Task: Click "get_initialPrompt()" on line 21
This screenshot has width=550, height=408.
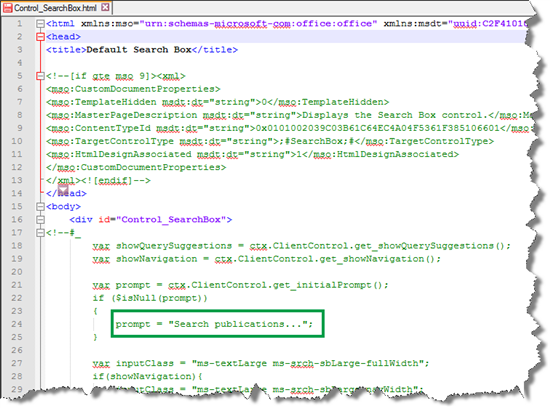Action: click(328, 285)
